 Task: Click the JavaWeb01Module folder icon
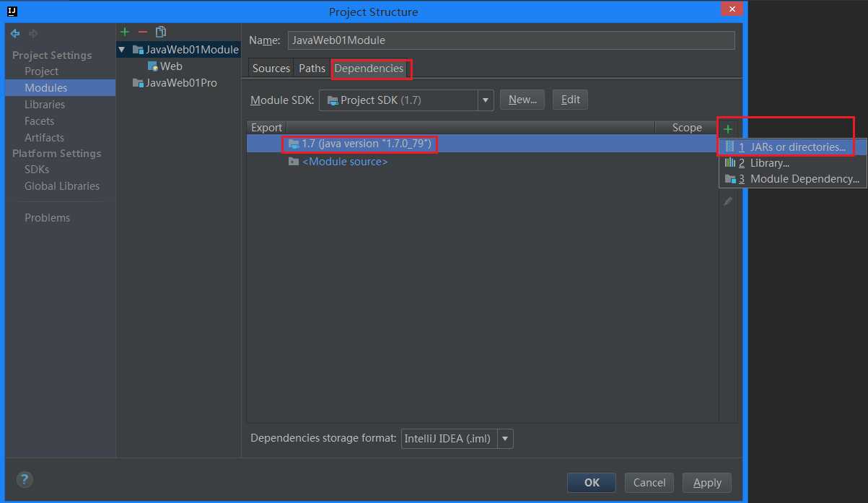[138, 50]
